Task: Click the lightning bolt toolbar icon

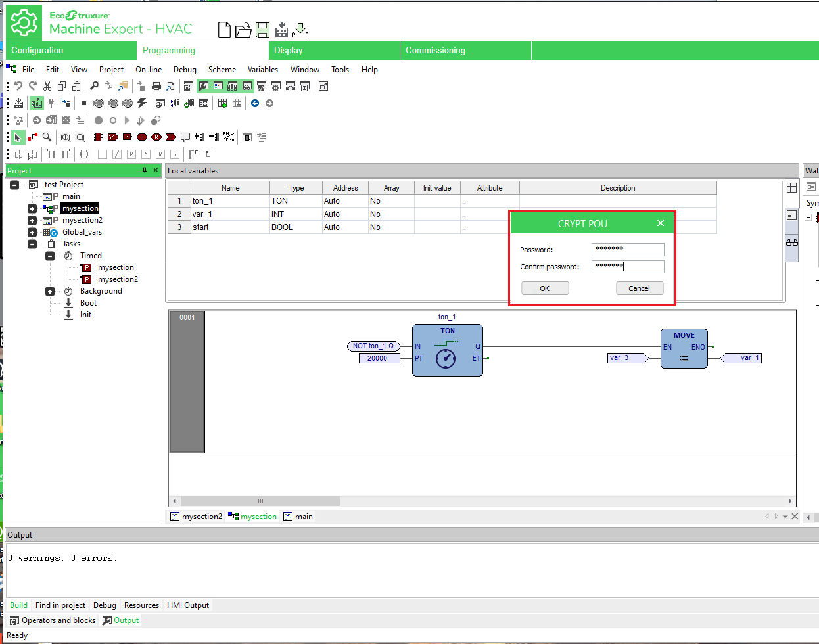Action: tap(142, 103)
